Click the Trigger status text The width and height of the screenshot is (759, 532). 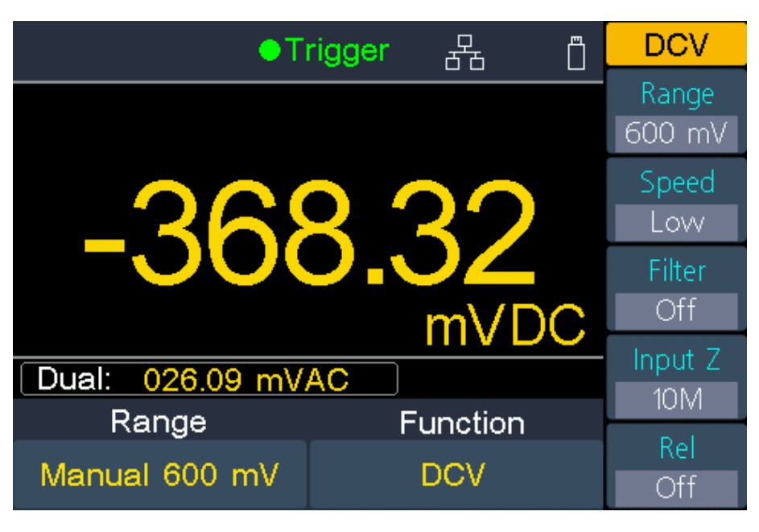tap(338, 52)
